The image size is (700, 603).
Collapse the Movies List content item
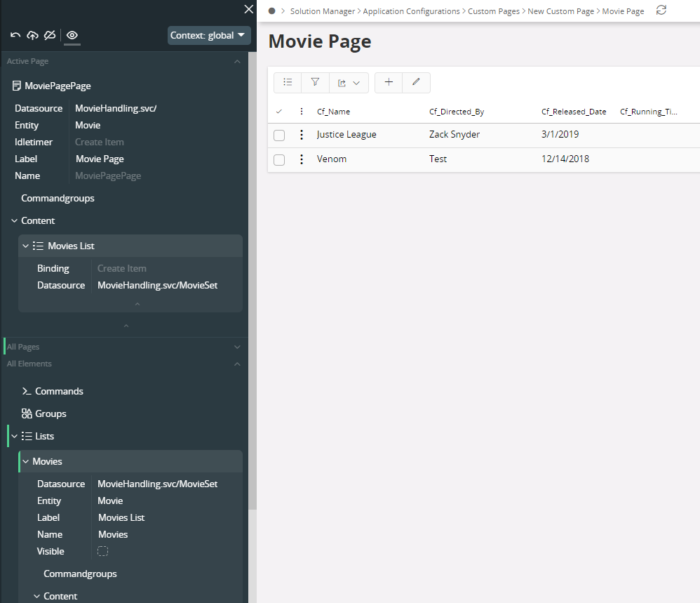tap(26, 246)
